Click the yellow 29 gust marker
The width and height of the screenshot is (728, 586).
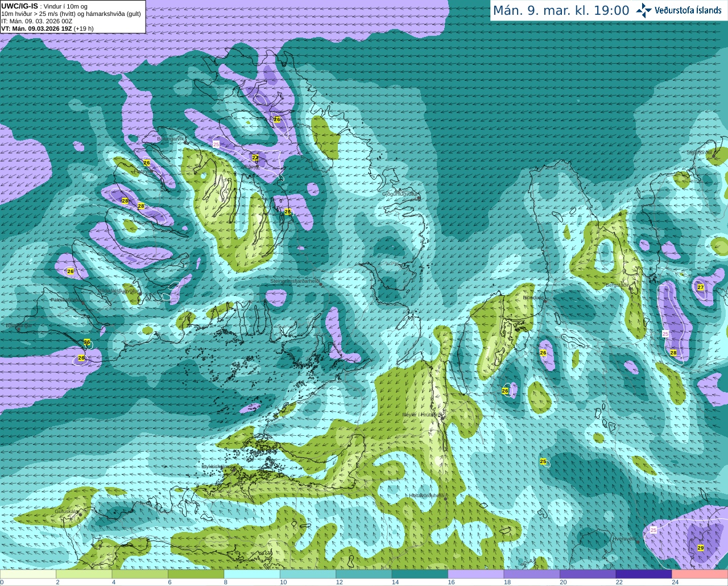pos(701,548)
